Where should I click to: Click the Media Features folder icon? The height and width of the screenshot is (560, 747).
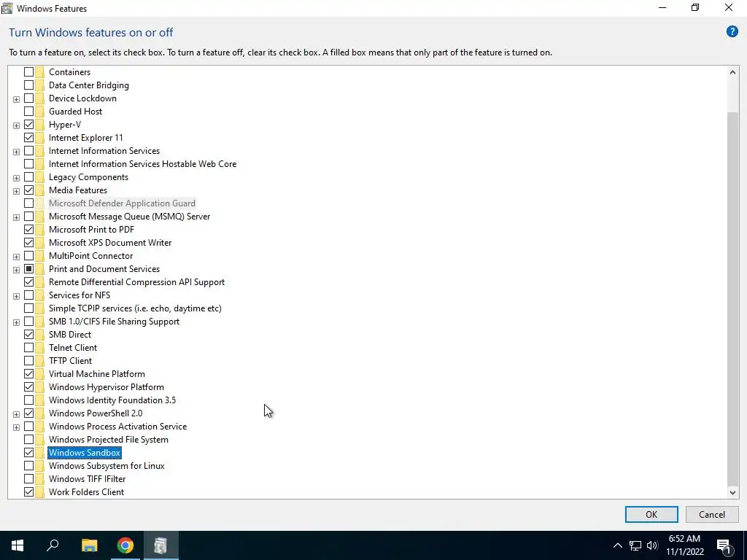pos(40,190)
